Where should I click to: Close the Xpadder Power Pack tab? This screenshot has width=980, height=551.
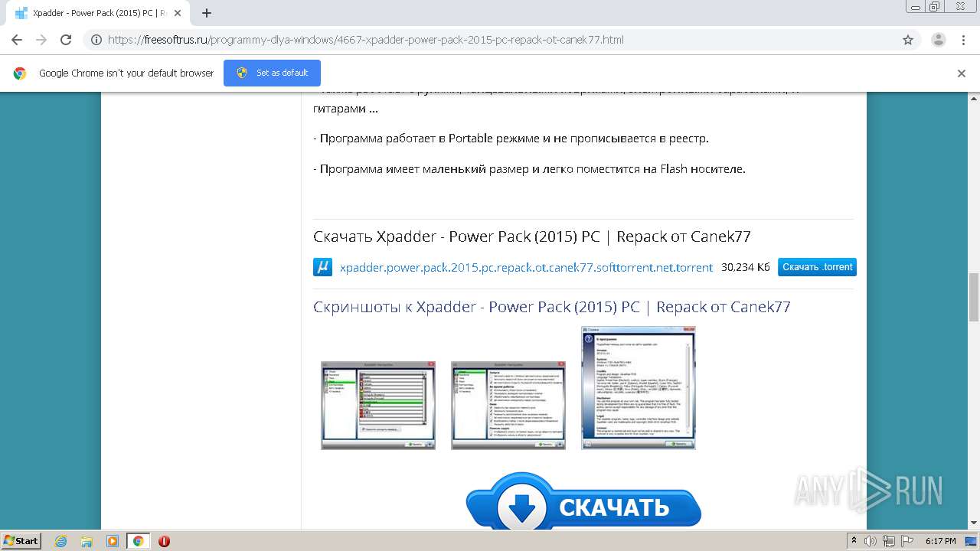click(x=178, y=13)
